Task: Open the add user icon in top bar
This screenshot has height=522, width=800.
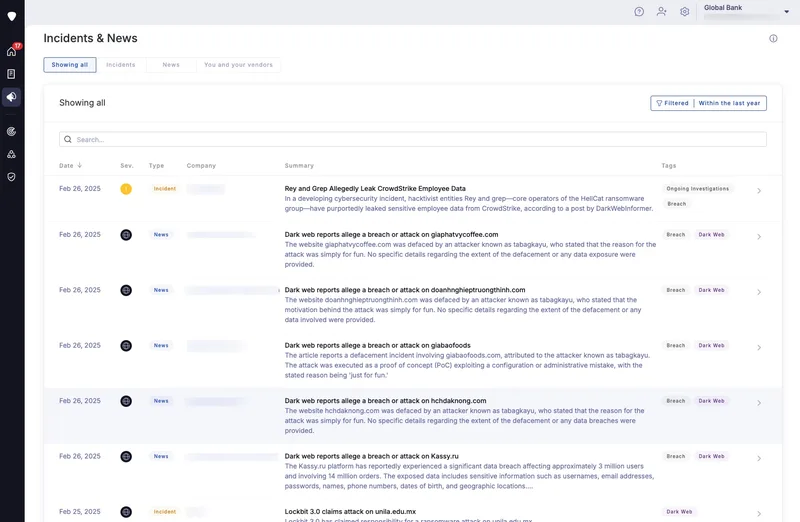Action: click(662, 12)
